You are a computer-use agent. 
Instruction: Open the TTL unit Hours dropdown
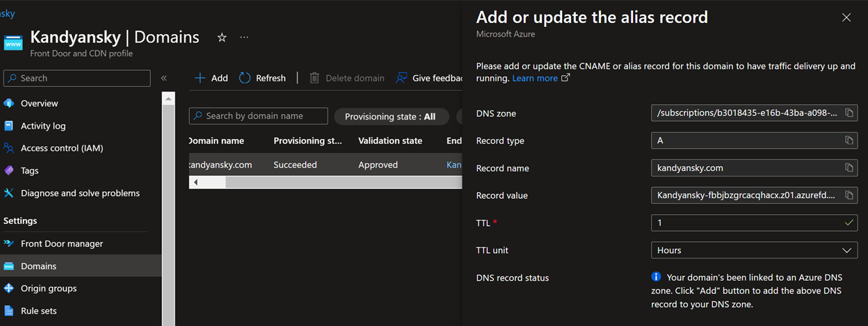tap(755, 250)
